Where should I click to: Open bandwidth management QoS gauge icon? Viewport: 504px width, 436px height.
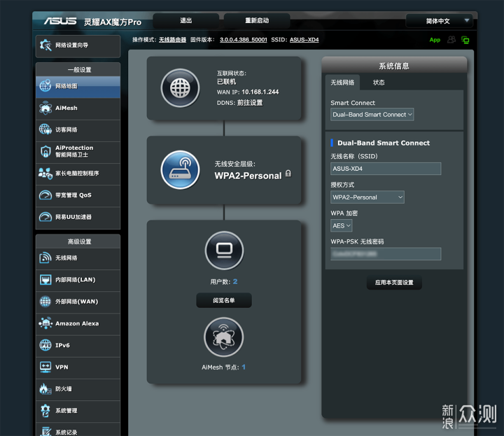pyautogui.click(x=45, y=195)
